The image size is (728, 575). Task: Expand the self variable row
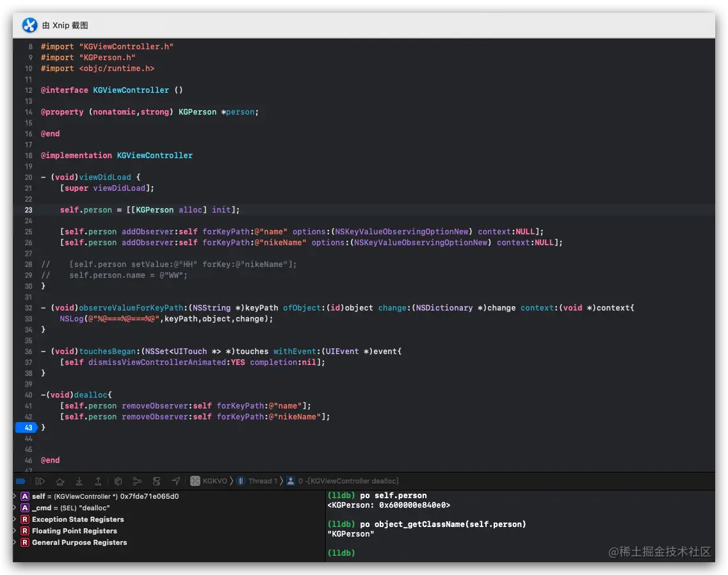click(x=15, y=496)
